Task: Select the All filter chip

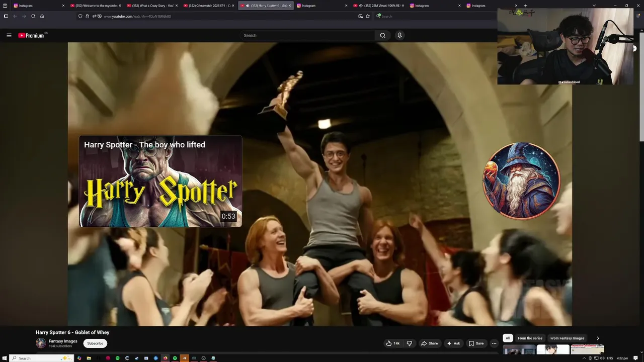Action: [508, 338]
